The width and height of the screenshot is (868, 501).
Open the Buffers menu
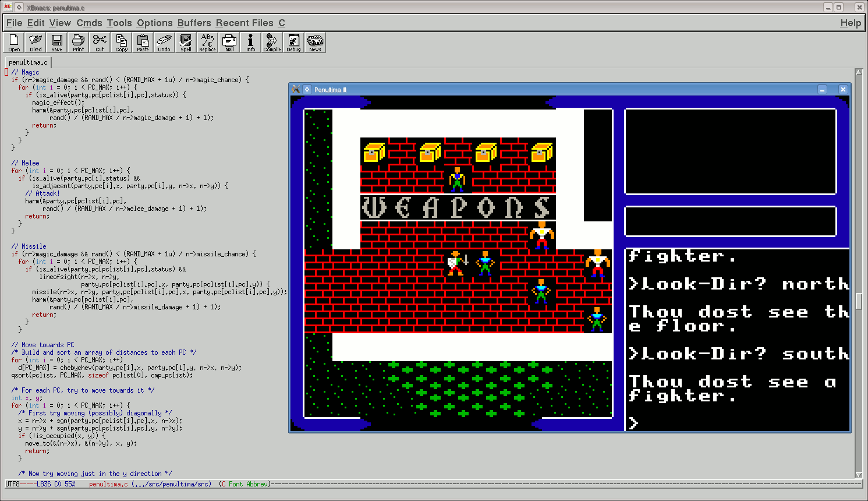click(194, 23)
